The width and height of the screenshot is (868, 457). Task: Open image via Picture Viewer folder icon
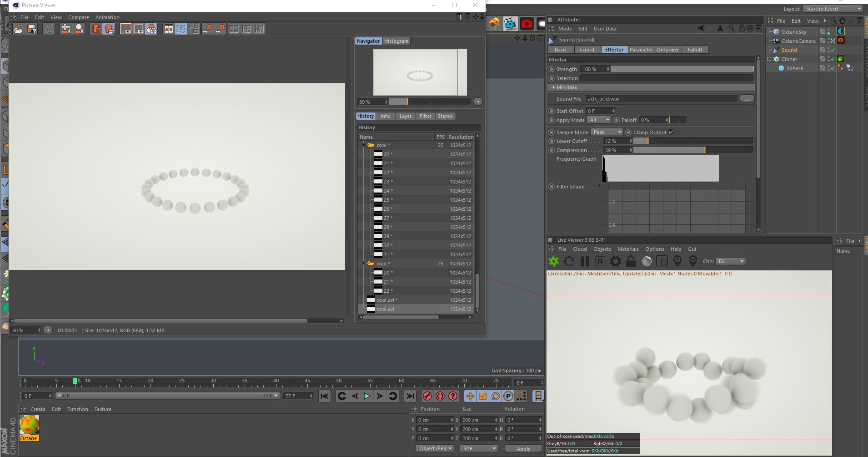click(19, 29)
